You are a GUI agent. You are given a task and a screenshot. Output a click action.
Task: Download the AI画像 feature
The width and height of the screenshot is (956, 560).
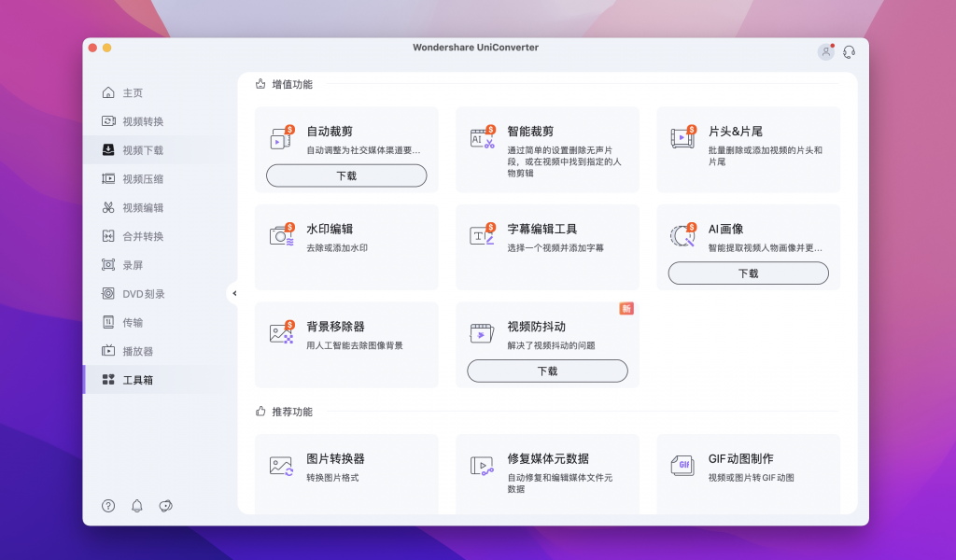[748, 273]
